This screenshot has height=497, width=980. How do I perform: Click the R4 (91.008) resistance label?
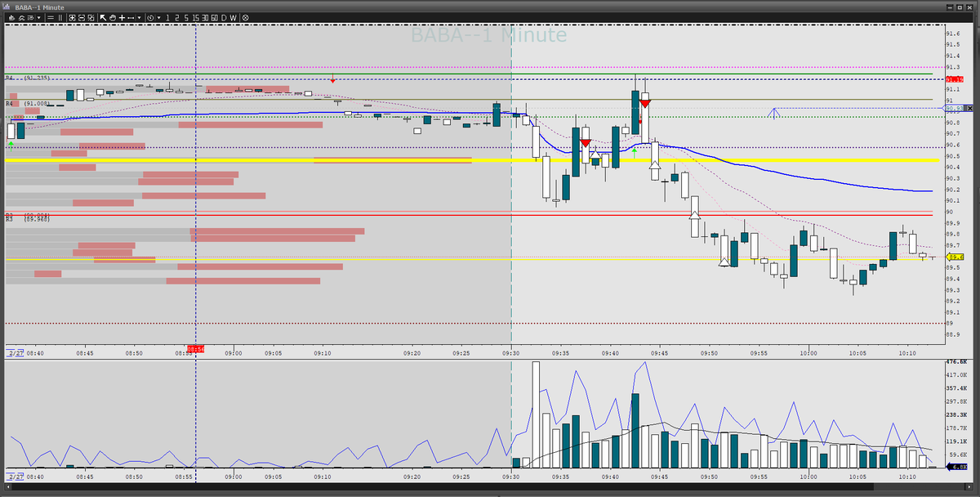click(29, 104)
